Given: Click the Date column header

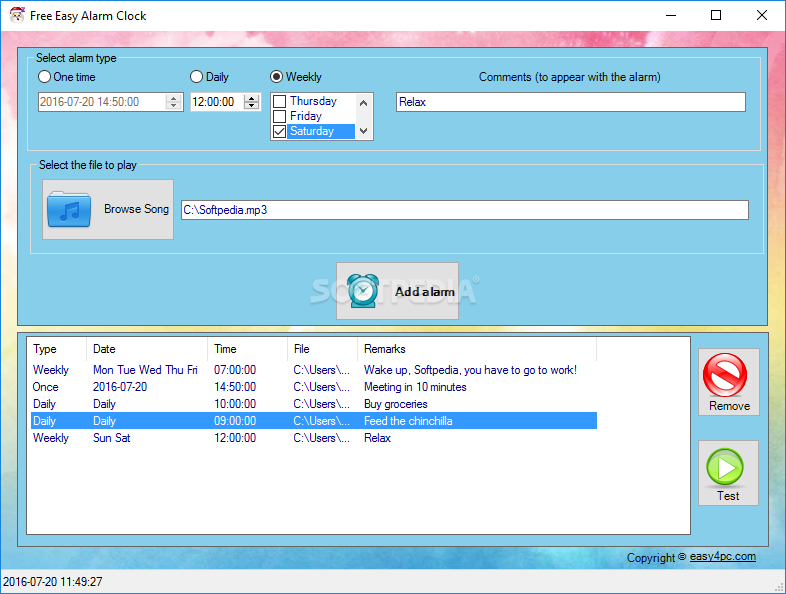Looking at the screenshot, I should (x=147, y=349).
